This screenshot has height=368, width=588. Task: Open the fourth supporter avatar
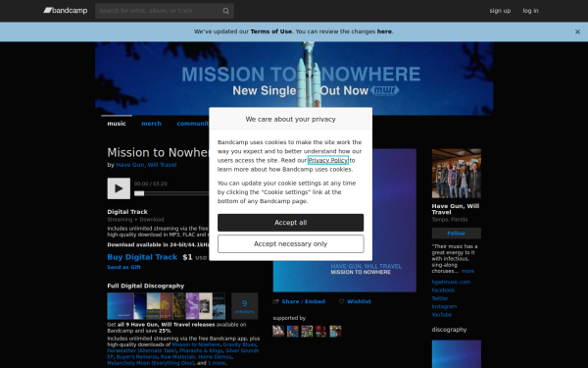tap(321, 332)
